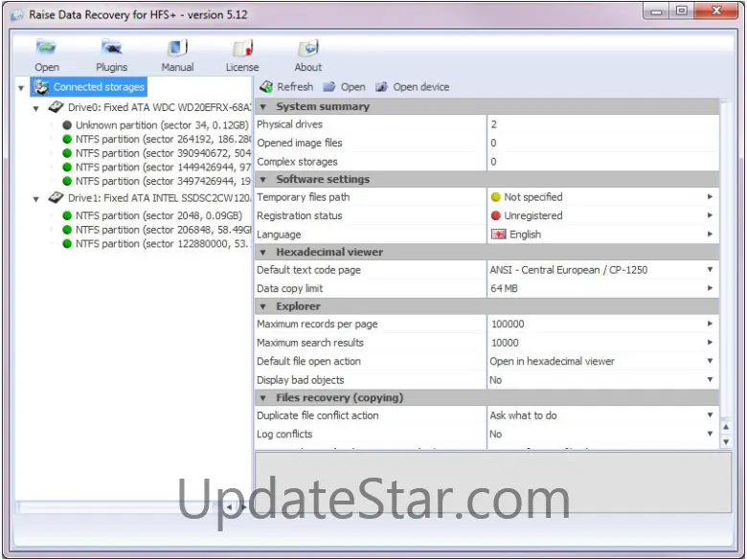Image resolution: width=747 pixels, height=560 pixels.
Task: Click Complex storages label
Action: click(x=297, y=162)
